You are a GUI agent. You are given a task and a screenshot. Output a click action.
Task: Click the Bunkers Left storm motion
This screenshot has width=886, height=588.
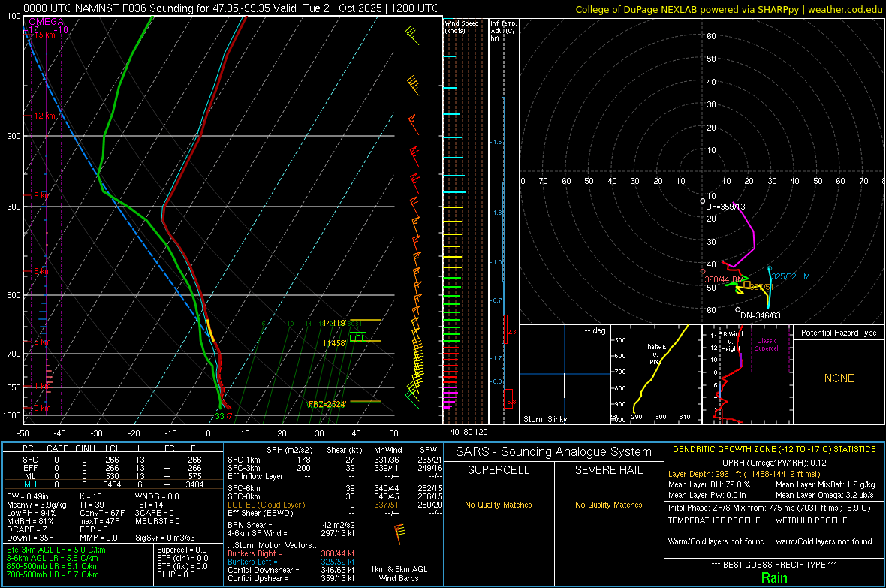point(291,562)
